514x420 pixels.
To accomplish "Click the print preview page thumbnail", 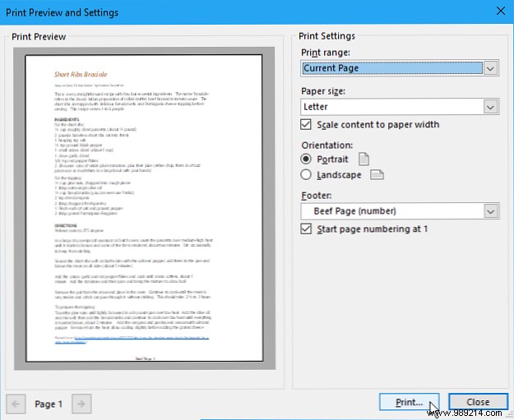I will (x=144, y=208).
